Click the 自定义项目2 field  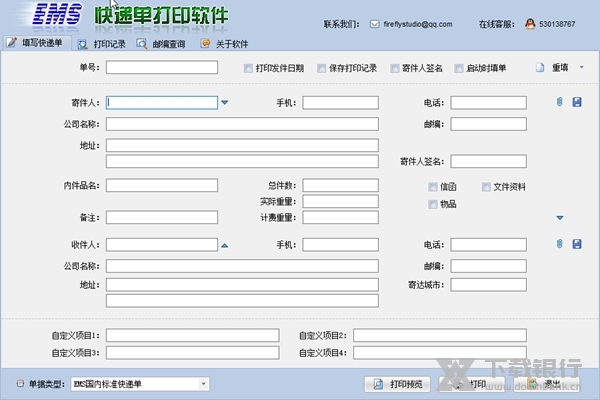coord(440,335)
